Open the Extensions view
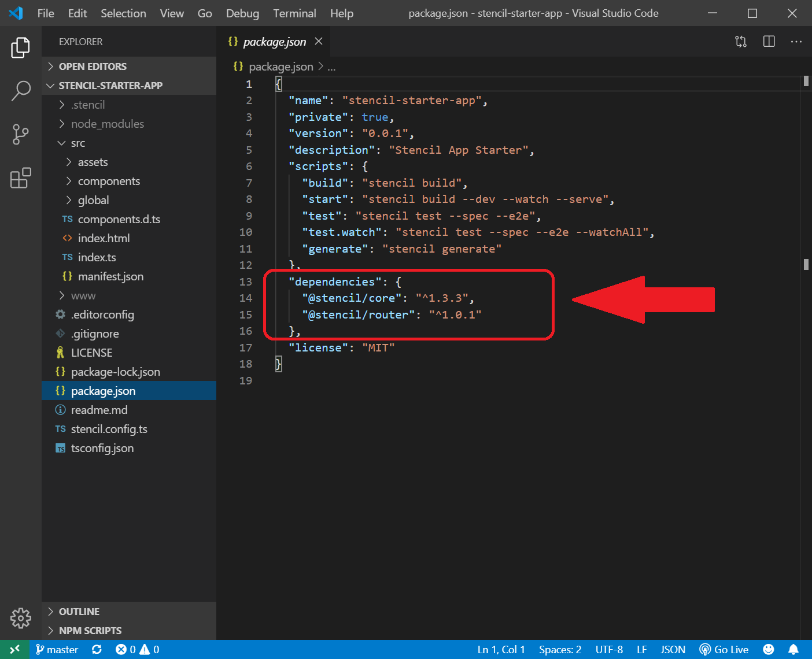Screen dimensions: 812x659 20,178
